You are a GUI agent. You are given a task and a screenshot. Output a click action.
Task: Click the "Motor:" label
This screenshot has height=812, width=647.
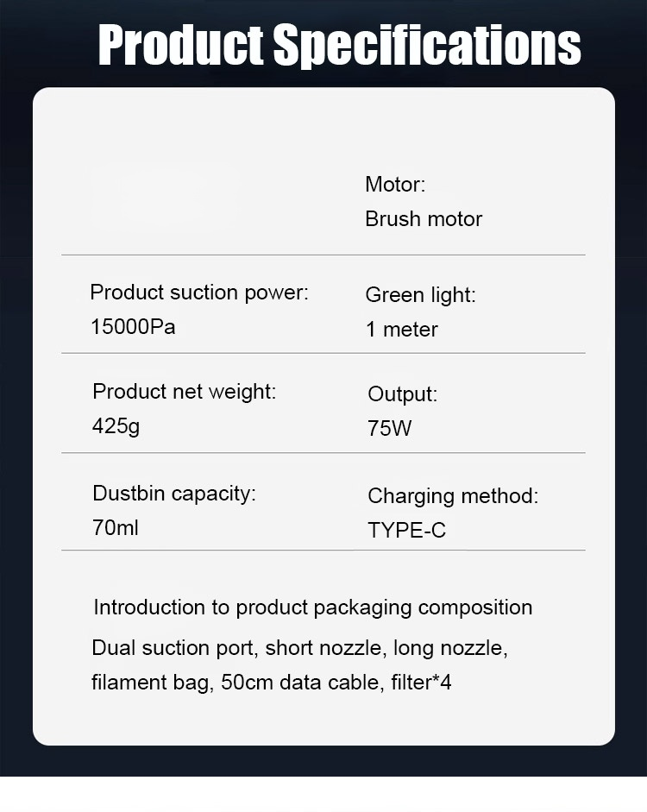click(x=395, y=184)
